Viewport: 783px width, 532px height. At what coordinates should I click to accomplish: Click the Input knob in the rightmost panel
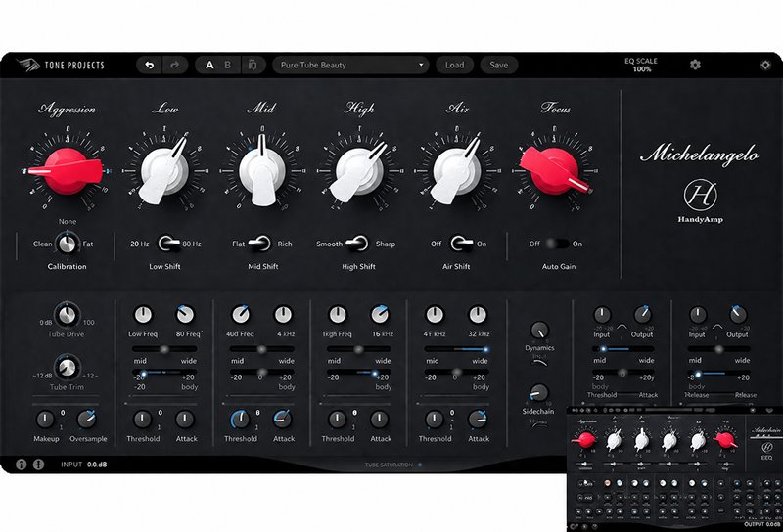pyautogui.click(x=698, y=315)
